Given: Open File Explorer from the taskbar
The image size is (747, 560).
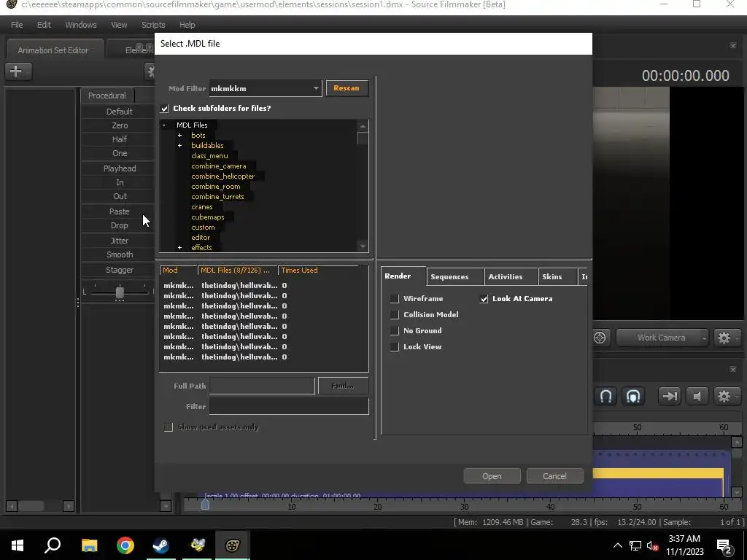Looking at the screenshot, I should (89, 545).
